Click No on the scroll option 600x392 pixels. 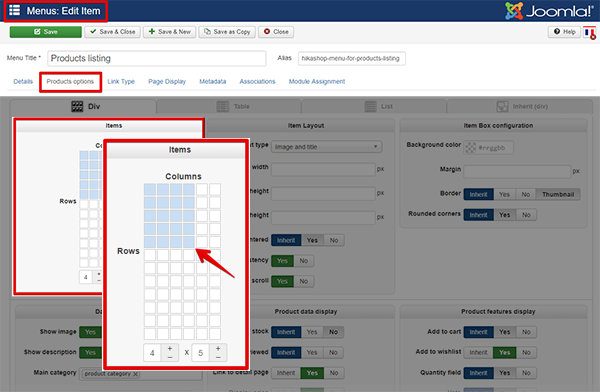(304, 281)
